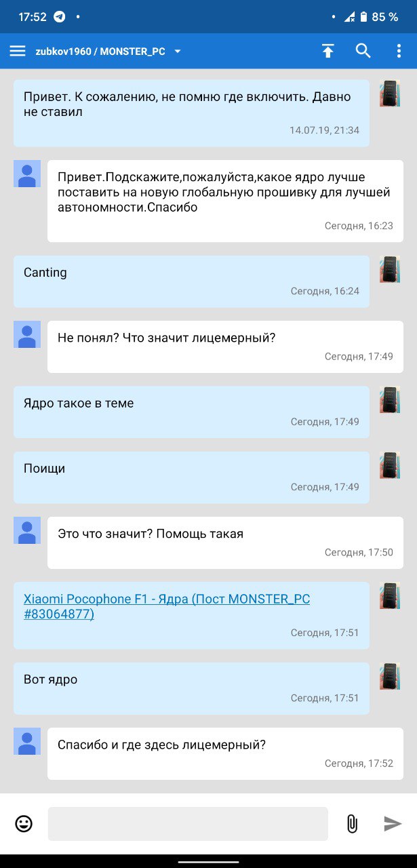Focus the message text input field
The image size is (417, 868).
(x=188, y=824)
